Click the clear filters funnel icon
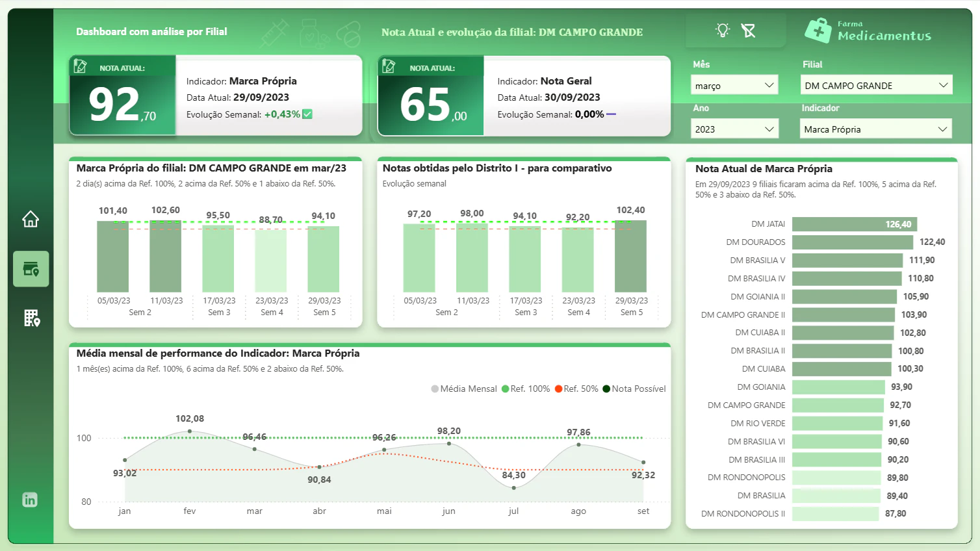The height and width of the screenshot is (551, 980). click(749, 30)
